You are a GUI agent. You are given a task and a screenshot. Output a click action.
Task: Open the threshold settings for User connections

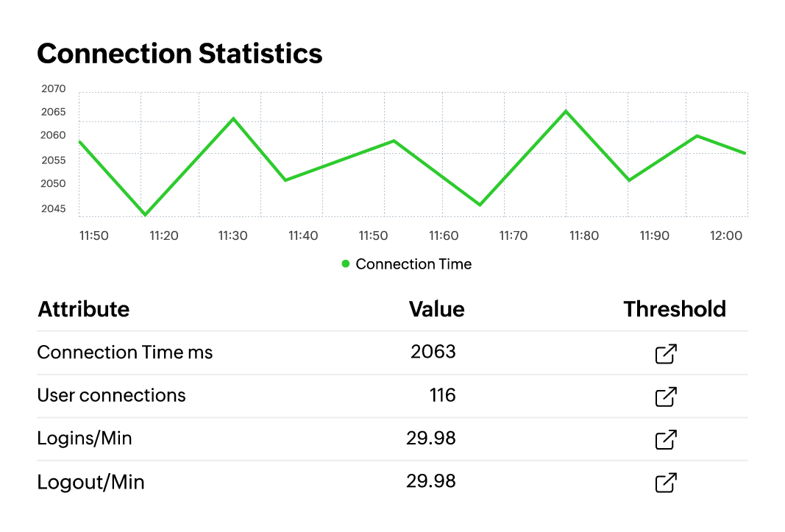point(665,397)
